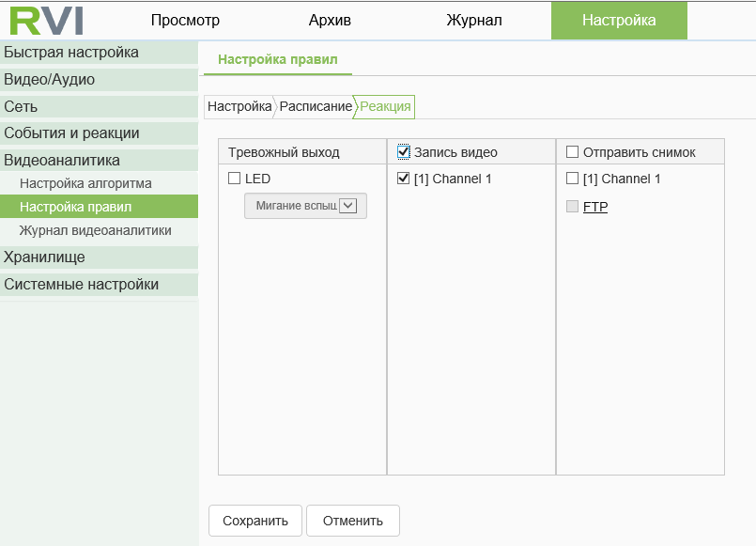756x546 pixels.
Task: Open the FTP settings link
Action: pyautogui.click(x=595, y=207)
